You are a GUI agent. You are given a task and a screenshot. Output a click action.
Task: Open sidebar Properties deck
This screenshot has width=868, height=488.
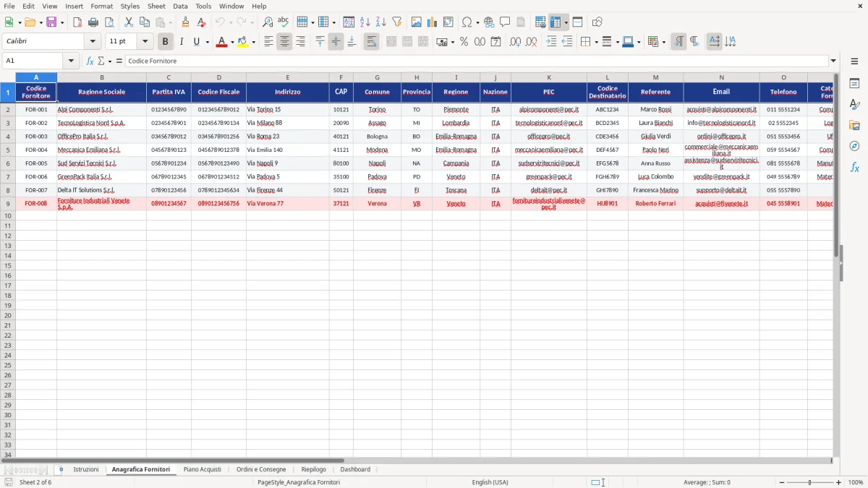[x=854, y=84]
